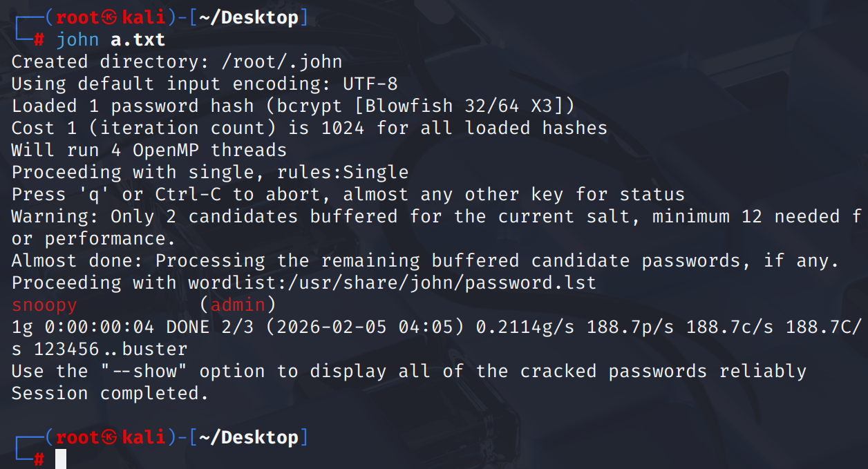This screenshot has width=868, height=469.
Task: Click the terminal cursor block at bottom prompt
Action: (x=61, y=459)
